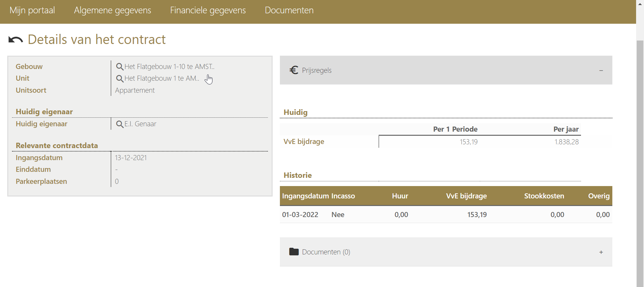Click the folder icon beside Documenten (0)
Screen dimensions: 644x287
[x=294, y=252]
